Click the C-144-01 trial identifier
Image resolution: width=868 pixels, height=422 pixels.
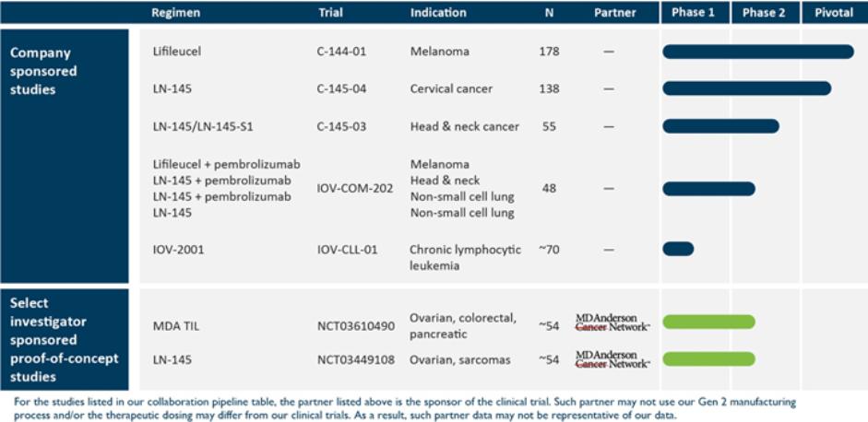(x=342, y=52)
